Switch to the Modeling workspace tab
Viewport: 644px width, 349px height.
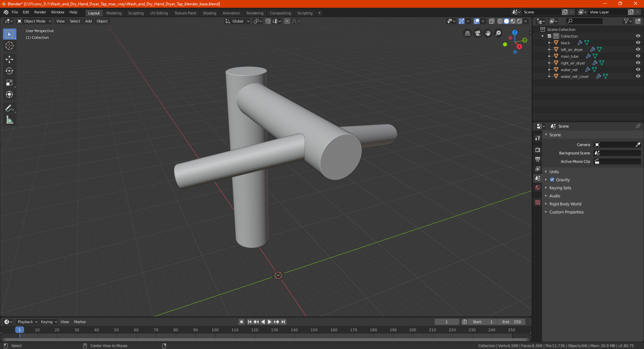pos(114,13)
